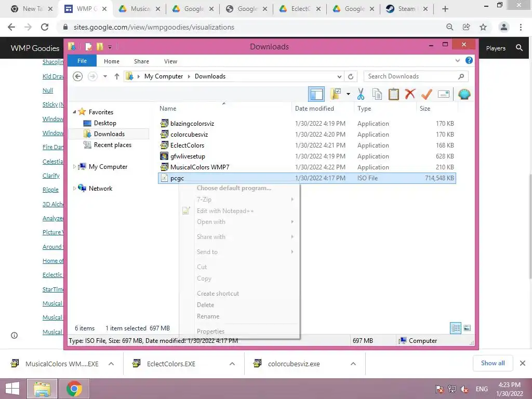Screen dimensions: 532x399
Task: Open the Ripple link on webpage
Action: tap(50, 190)
